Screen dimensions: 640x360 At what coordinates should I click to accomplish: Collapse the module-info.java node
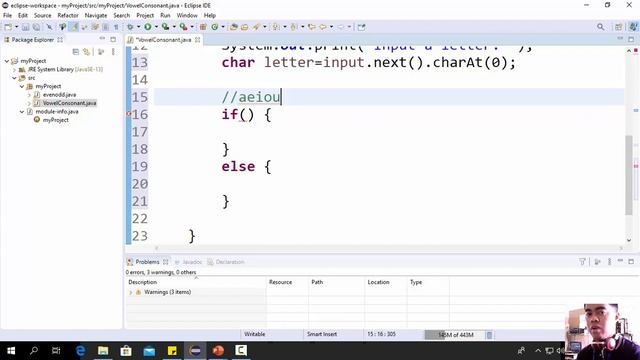point(22,111)
